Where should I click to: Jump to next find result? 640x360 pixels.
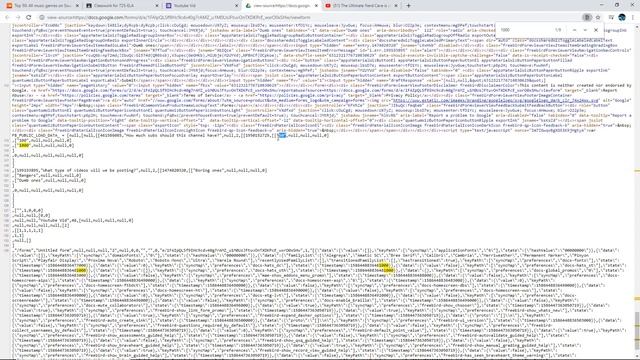pos(585,30)
